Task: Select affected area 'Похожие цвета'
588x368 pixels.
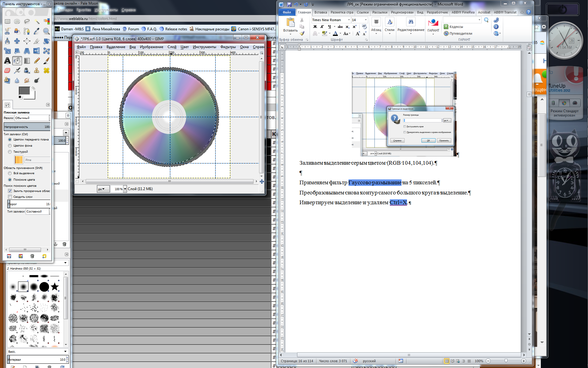Action: (x=10, y=180)
